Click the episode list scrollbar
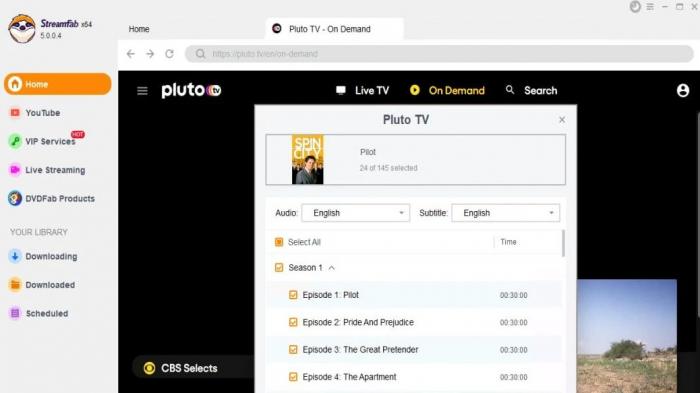 (x=563, y=243)
